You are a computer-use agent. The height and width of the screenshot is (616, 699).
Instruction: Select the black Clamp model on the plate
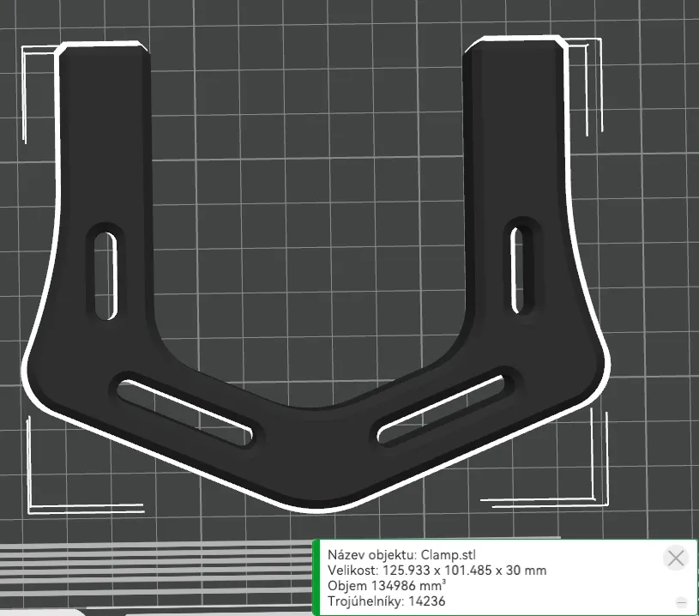click(316, 450)
